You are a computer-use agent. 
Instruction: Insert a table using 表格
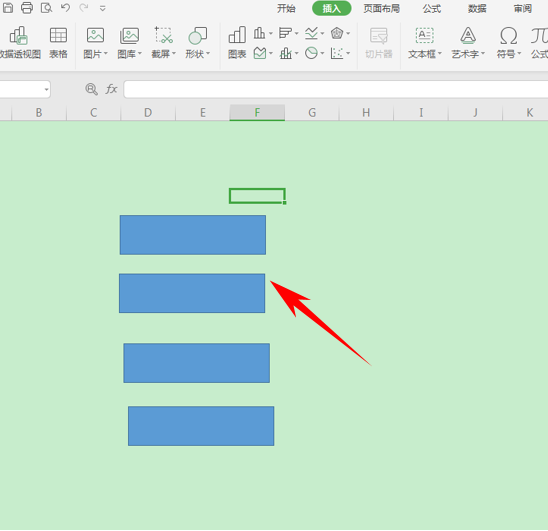coord(58,43)
